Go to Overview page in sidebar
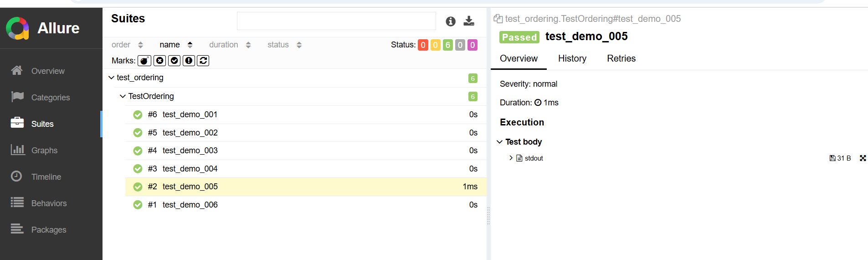The width and height of the screenshot is (868, 260). point(48,71)
